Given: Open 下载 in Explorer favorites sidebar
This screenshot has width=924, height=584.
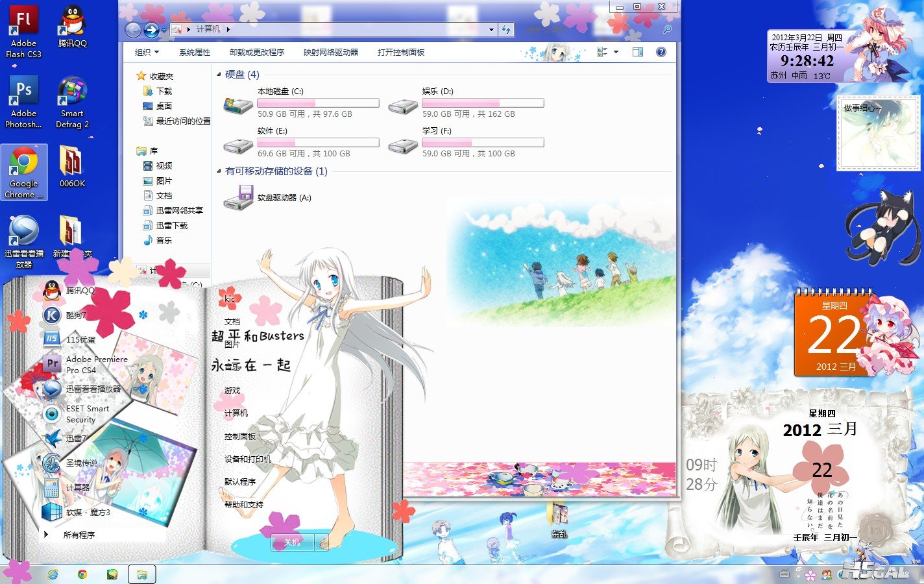Looking at the screenshot, I should click(158, 91).
